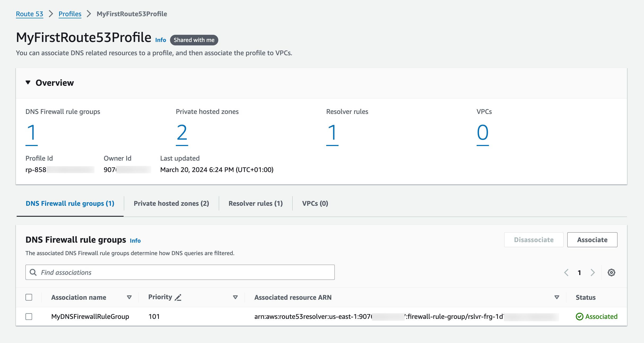
Task: Click the green Associated status icon
Action: (580, 316)
